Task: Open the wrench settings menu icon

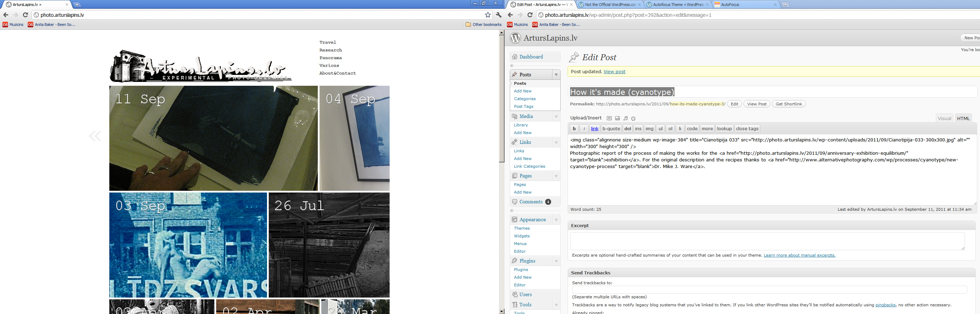Action: click(499, 15)
